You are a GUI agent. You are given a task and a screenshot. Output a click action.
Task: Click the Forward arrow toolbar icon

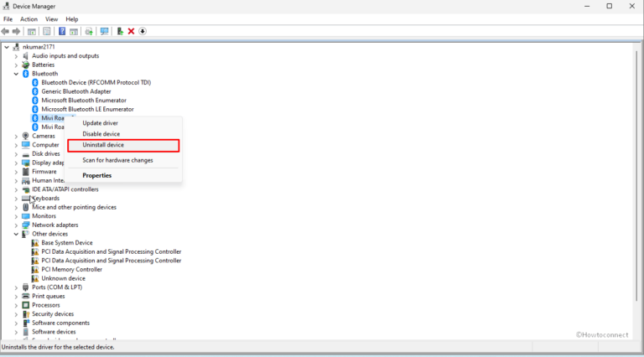click(x=16, y=31)
